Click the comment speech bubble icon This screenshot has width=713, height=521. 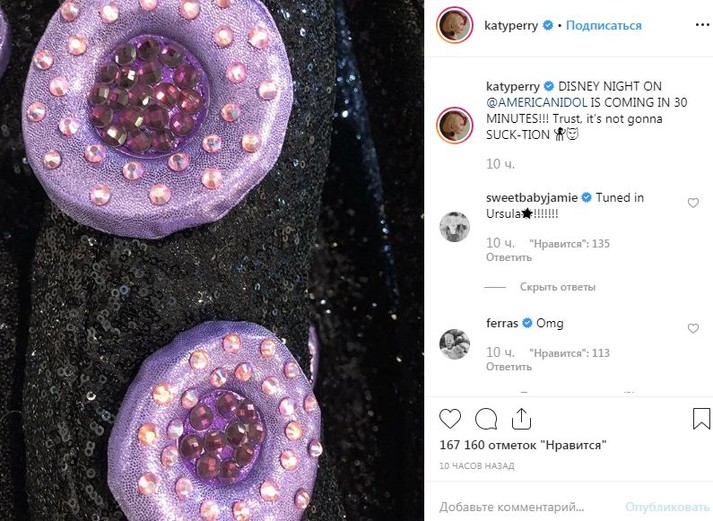pyautogui.click(x=486, y=418)
